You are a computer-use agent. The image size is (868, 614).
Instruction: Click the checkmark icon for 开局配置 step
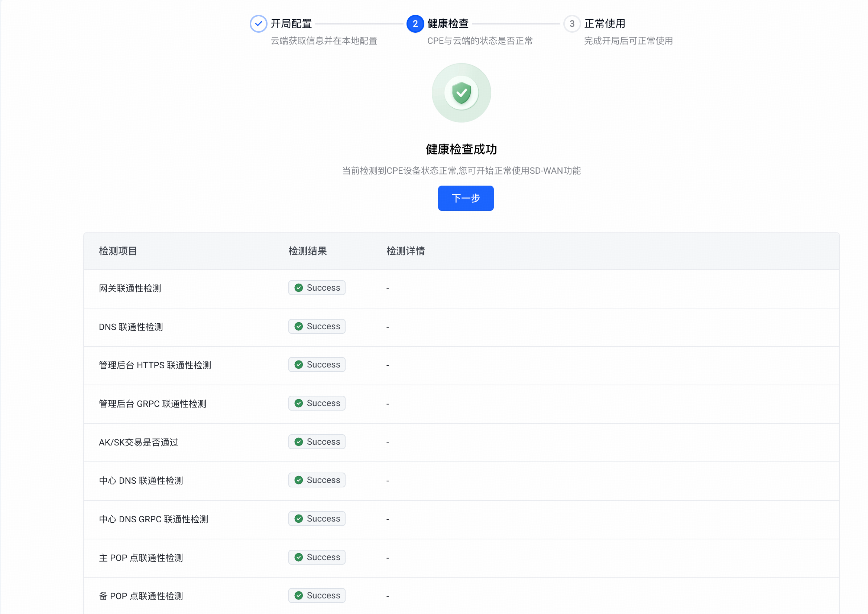259,24
